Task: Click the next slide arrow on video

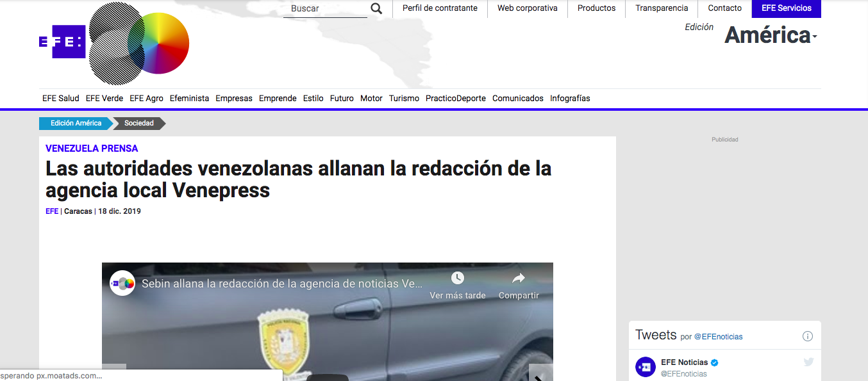Action: (540, 373)
